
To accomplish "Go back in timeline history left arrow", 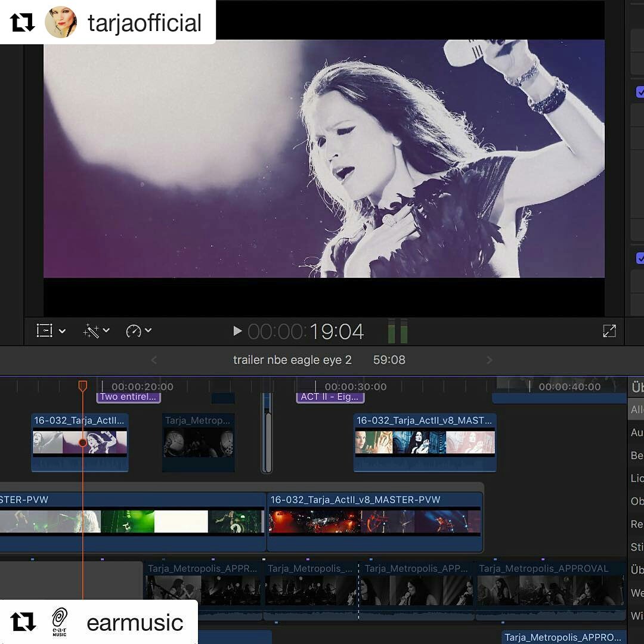I will pos(154,360).
